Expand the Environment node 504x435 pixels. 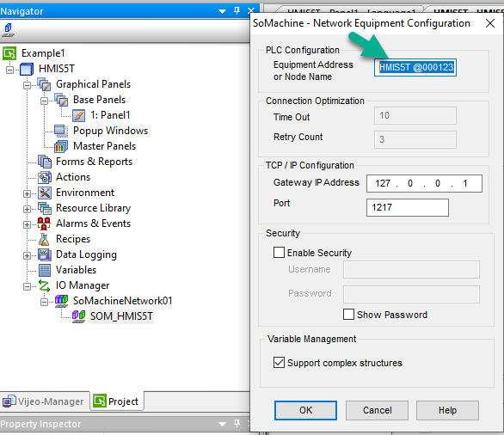click(28, 193)
